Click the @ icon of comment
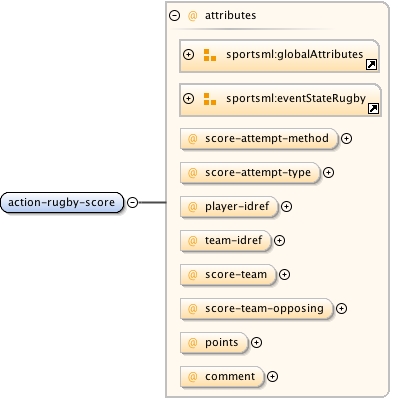 point(193,376)
